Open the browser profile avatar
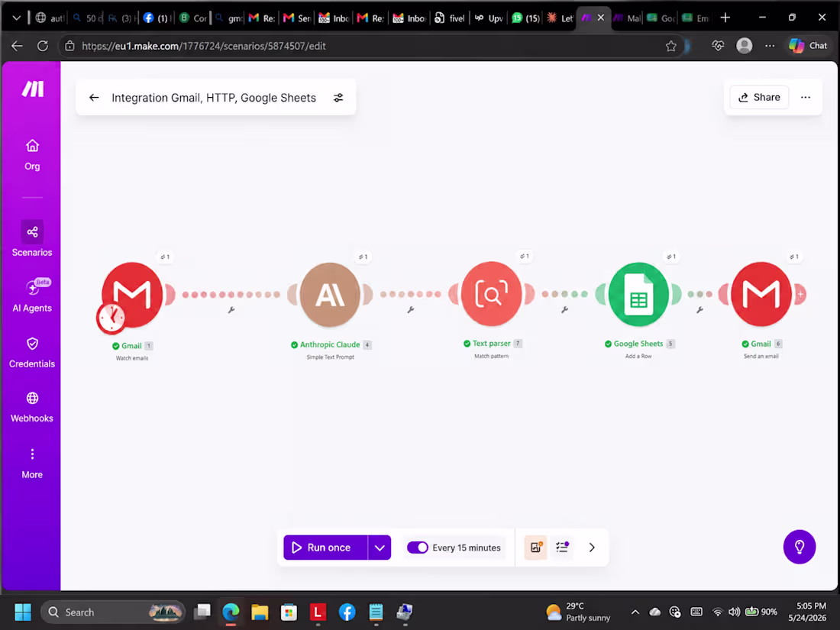This screenshot has height=630, width=840. (744, 46)
